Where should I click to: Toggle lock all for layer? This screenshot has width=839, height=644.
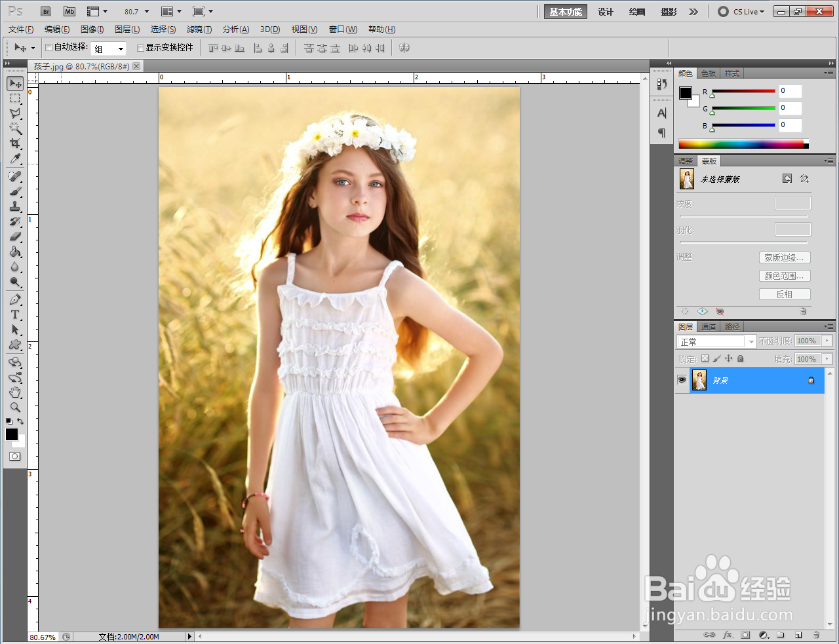click(740, 358)
